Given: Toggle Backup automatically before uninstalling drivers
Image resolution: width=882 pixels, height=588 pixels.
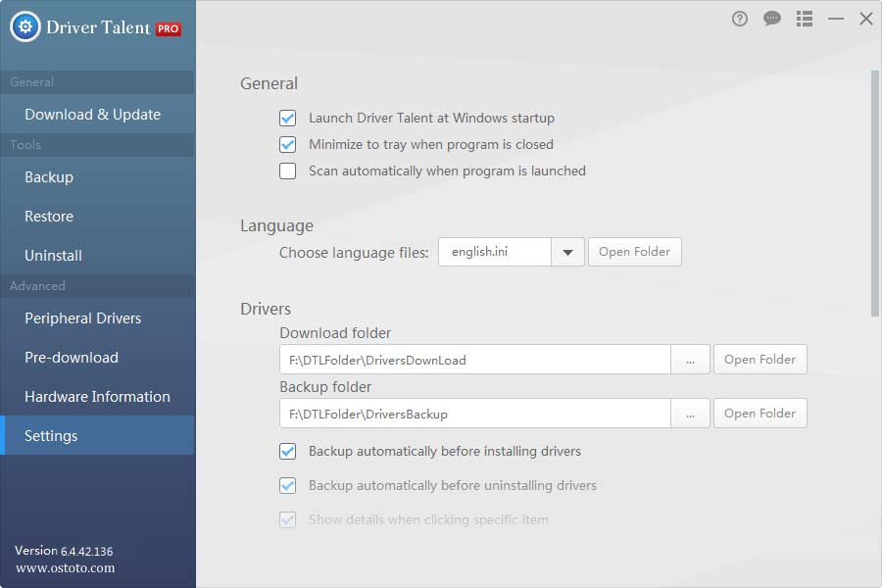Looking at the screenshot, I should [x=287, y=486].
